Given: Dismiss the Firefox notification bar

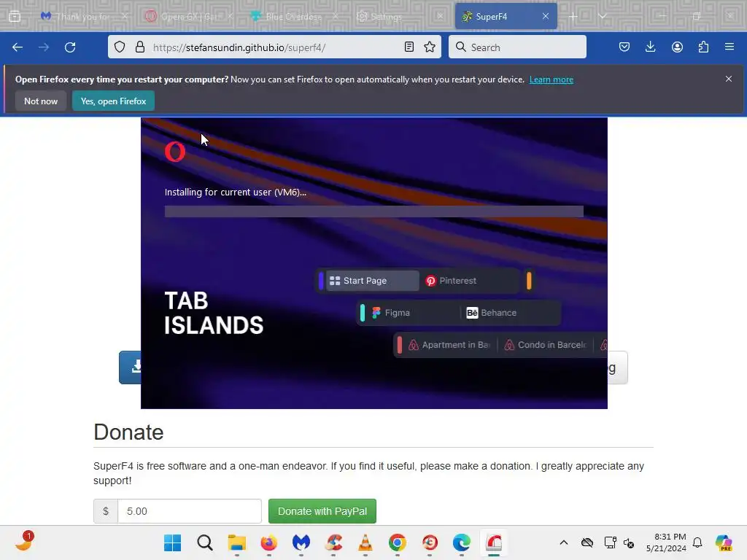Looking at the screenshot, I should [729, 79].
